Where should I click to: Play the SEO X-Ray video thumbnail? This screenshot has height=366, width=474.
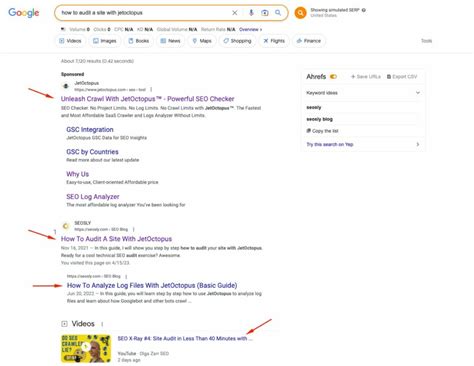pos(86,348)
